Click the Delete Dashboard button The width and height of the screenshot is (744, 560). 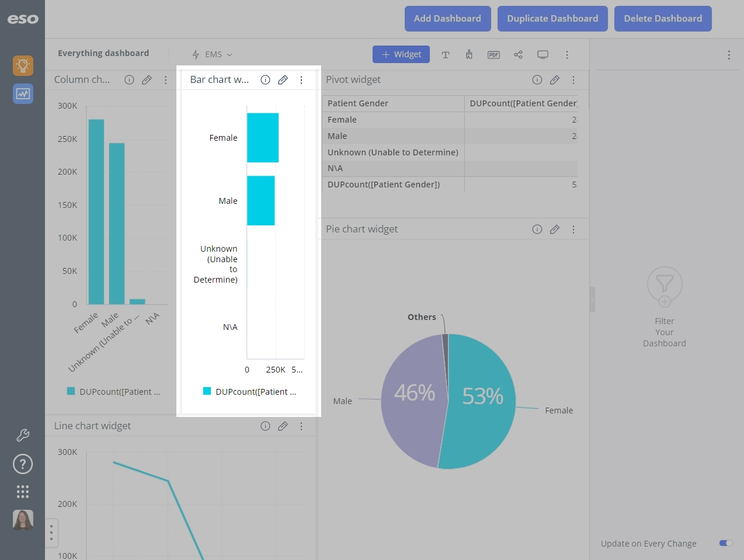pyautogui.click(x=663, y=19)
